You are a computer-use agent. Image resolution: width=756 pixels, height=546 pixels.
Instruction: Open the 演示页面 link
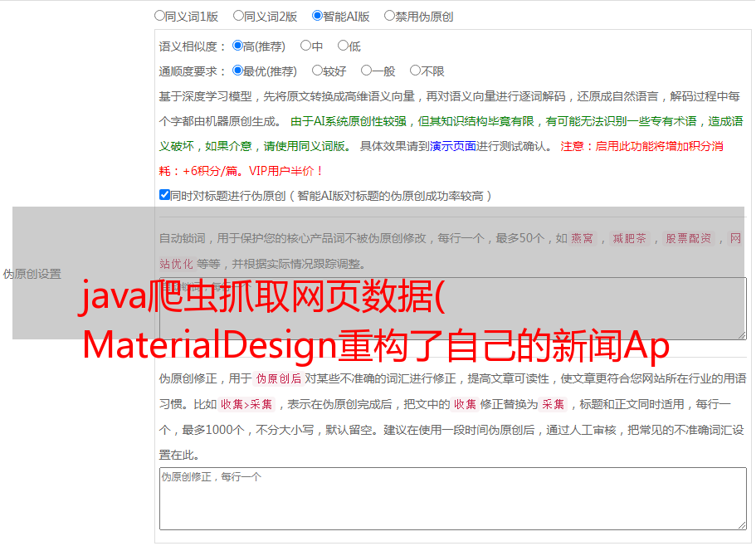(x=452, y=146)
